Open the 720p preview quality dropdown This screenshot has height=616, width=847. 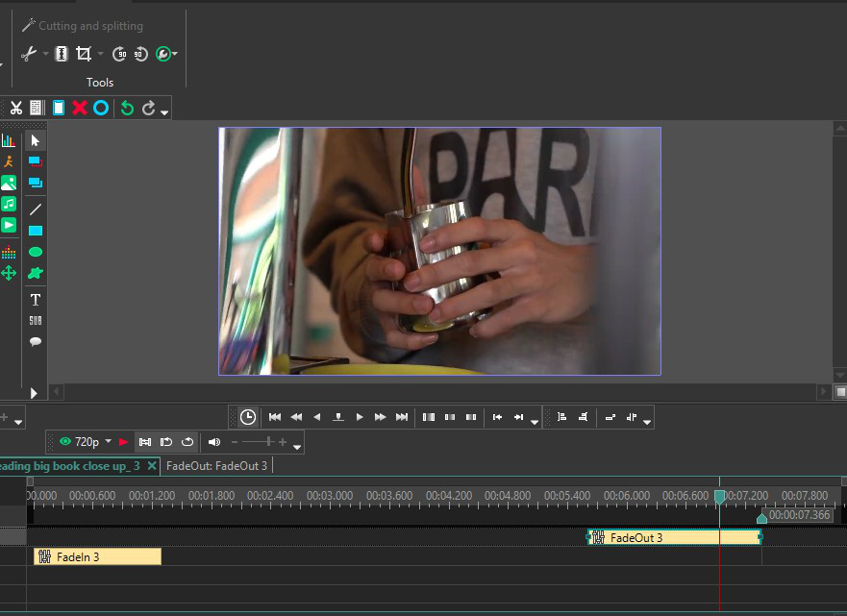point(109,441)
